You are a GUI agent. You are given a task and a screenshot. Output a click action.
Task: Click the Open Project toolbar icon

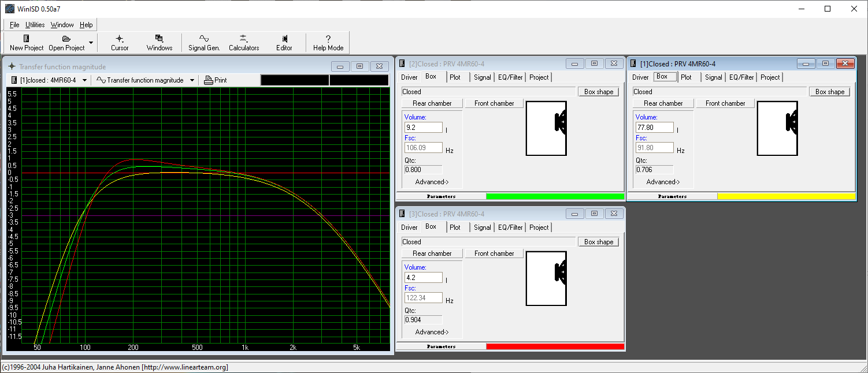pos(66,39)
